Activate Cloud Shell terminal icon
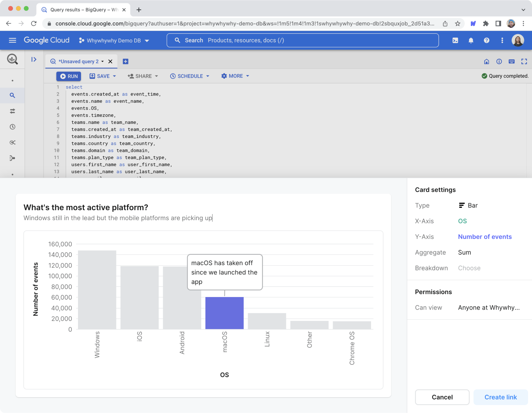 point(455,41)
